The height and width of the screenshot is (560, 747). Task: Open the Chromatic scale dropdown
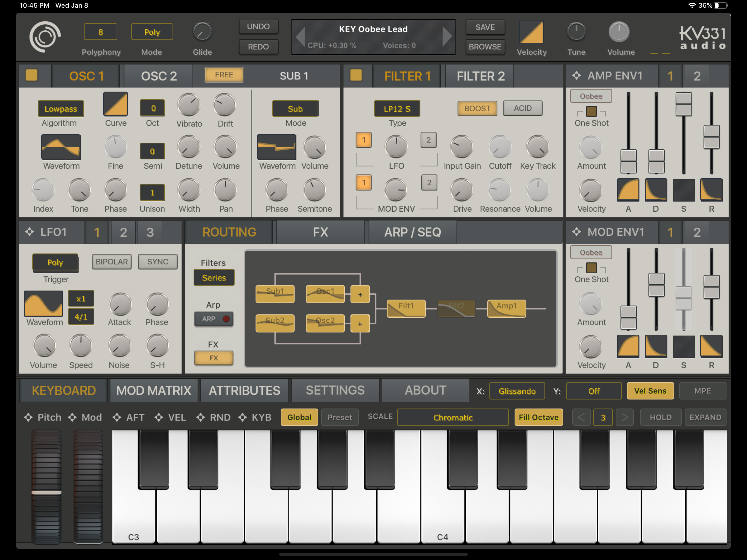[x=453, y=418]
